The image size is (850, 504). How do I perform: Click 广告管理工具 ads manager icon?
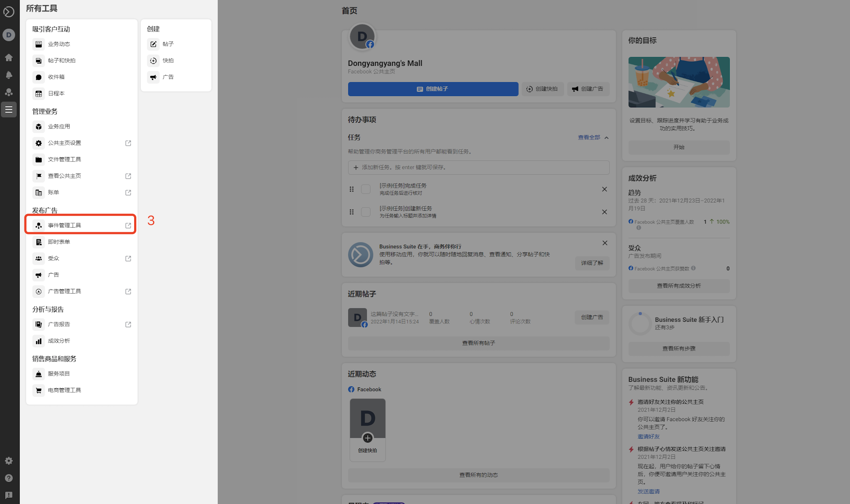38,291
